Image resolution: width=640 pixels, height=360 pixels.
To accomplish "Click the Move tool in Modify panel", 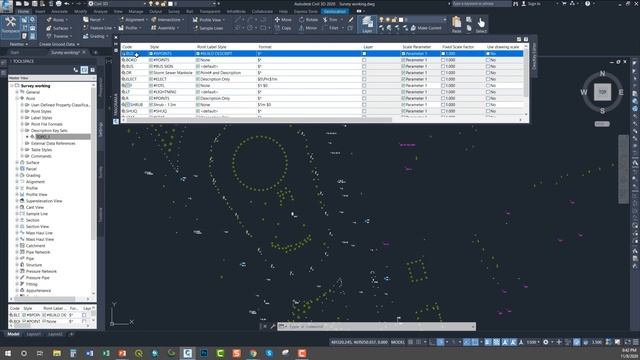I will pyautogui.click(x=283, y=20).
